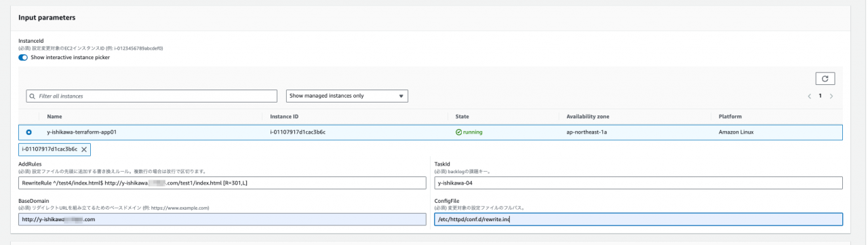This screenshot has height=245, width=868.
Task: Toggle Show interactive instance picker switch
Action: point(23,57)
